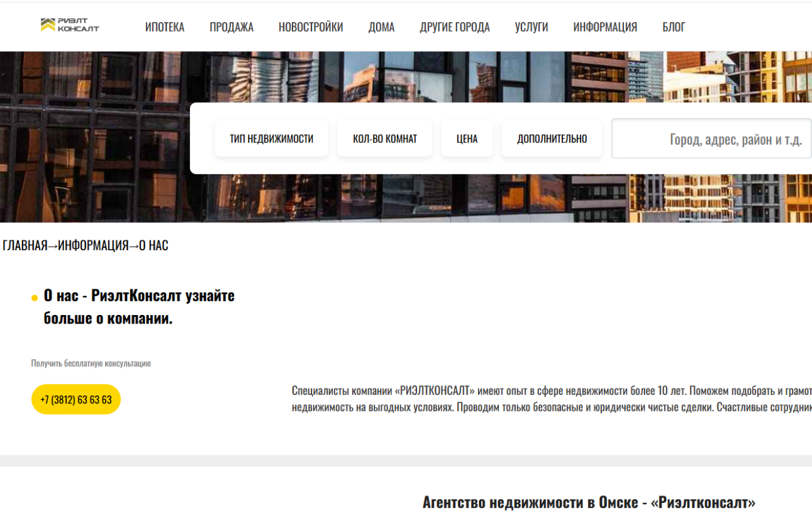Click the О НАС breadcrumb

tap(153, 245)
